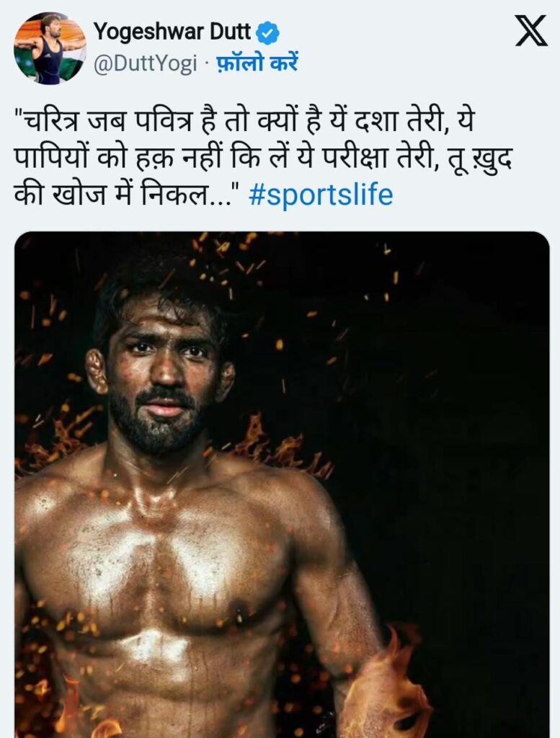Click the blue verified badge

(268, 33)
